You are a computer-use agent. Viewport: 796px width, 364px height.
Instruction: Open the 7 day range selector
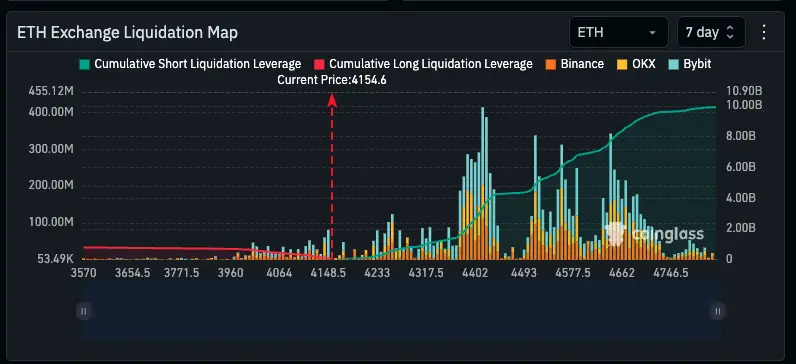tap(711, 32)
